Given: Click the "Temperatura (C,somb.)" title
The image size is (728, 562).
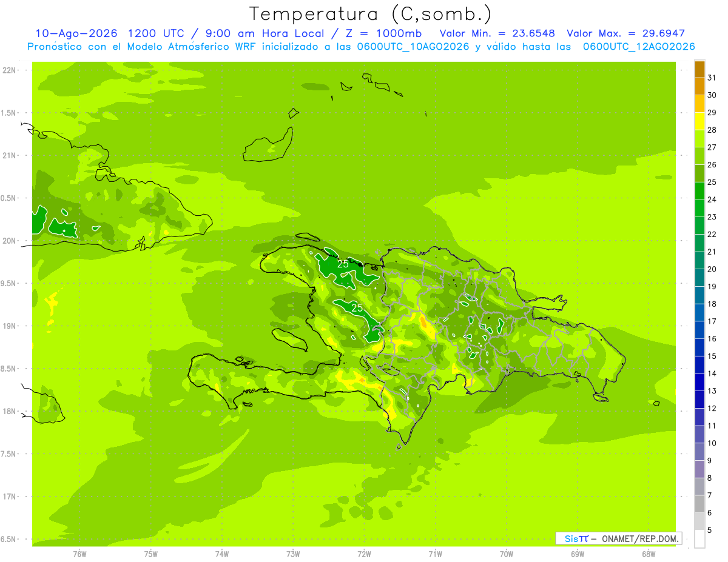Looking at the screenshot, I should (371, 13).
